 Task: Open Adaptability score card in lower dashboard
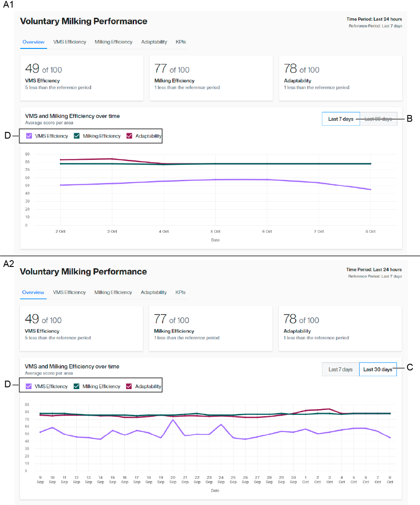point(340,328)
